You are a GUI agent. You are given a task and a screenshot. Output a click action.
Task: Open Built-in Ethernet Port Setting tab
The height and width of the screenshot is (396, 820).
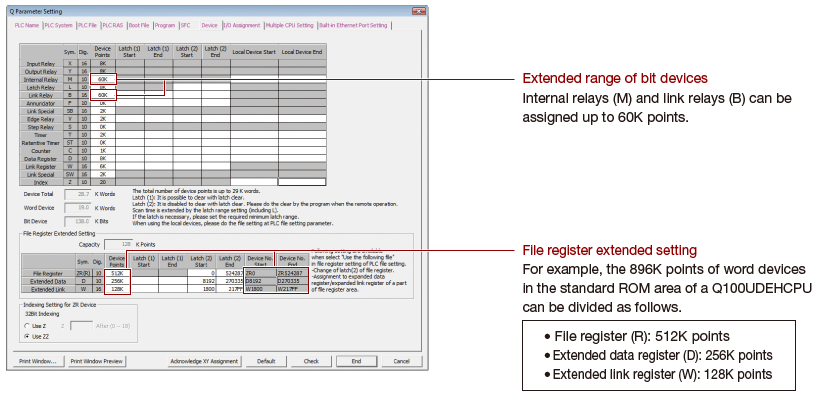click(x=354, y=26)
